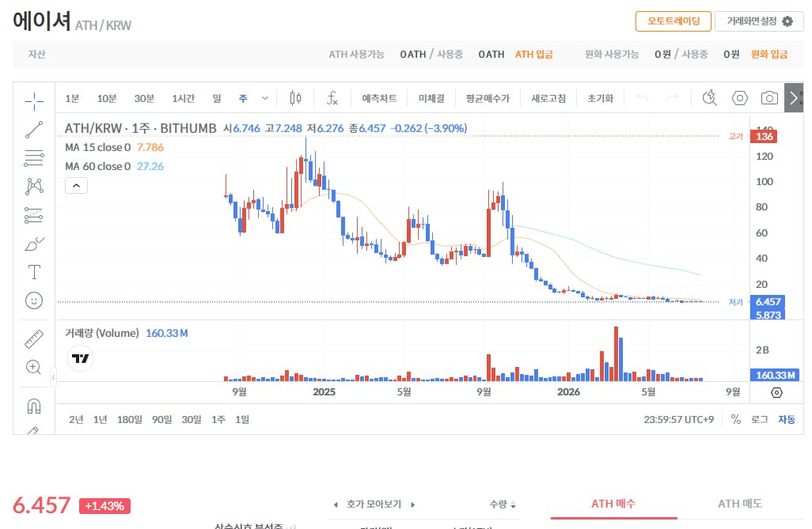The width and height of the screenshot is (812, 529).
Task: Switch to the ATH 매도 tab
Action: [x=740, y=504]
